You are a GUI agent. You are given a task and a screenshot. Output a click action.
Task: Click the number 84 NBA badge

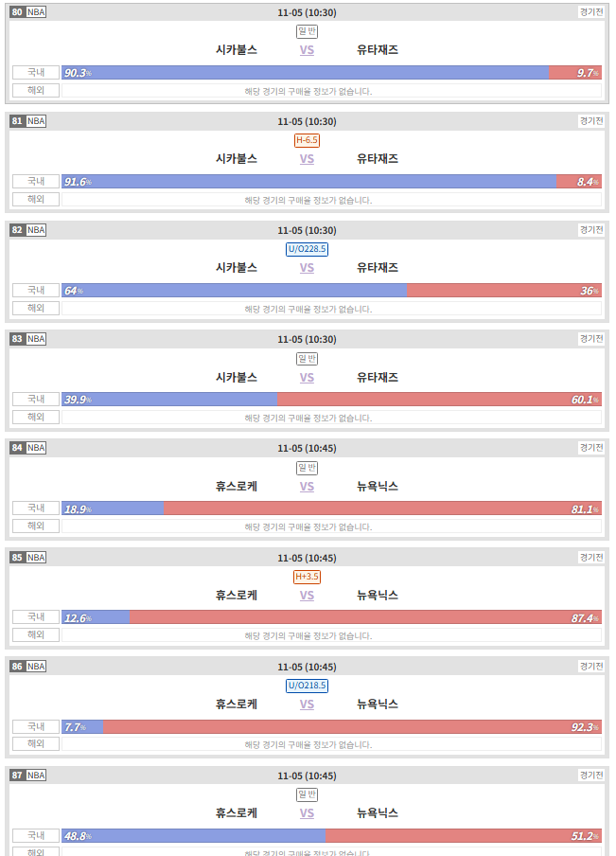tap(27, 448)
